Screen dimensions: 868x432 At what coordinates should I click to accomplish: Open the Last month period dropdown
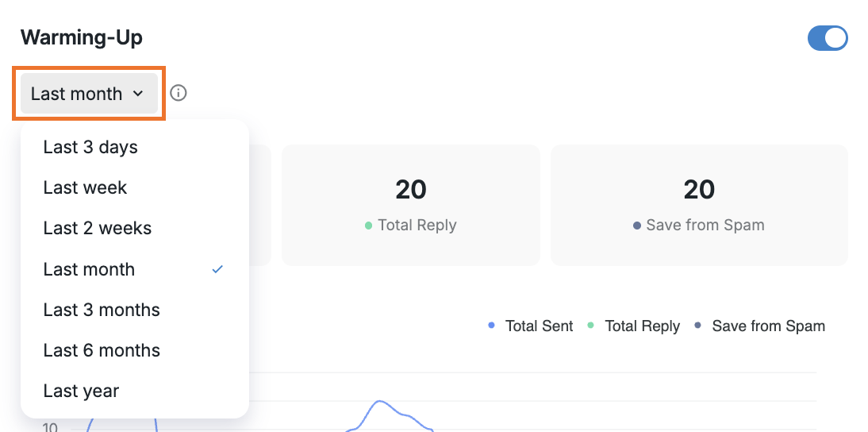pyautogui.click(x=87, y=94)
